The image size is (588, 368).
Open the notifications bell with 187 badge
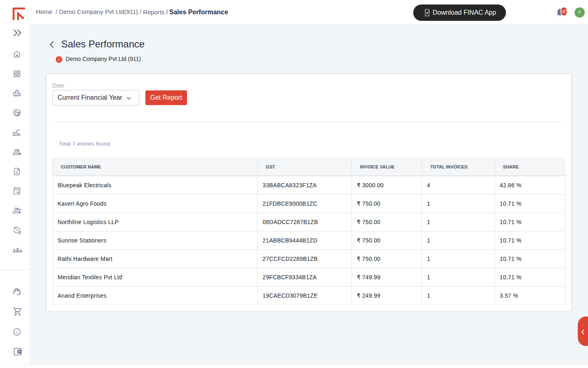561,12
